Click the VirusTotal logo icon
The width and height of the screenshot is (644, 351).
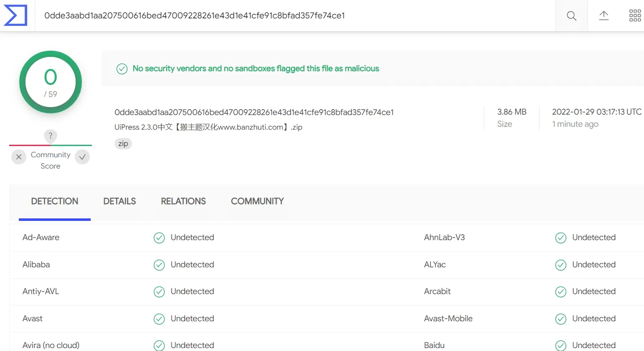pyautogui.click(x=15, y=15)
